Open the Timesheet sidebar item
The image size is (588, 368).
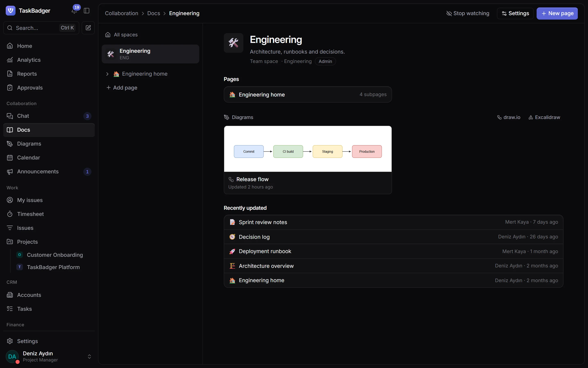pos(49,214)
